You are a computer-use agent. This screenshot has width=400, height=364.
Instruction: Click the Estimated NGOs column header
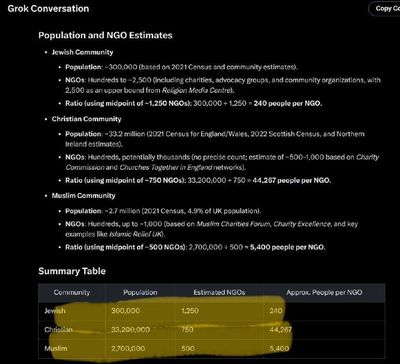pyautogui.click(x=219, y=292)
